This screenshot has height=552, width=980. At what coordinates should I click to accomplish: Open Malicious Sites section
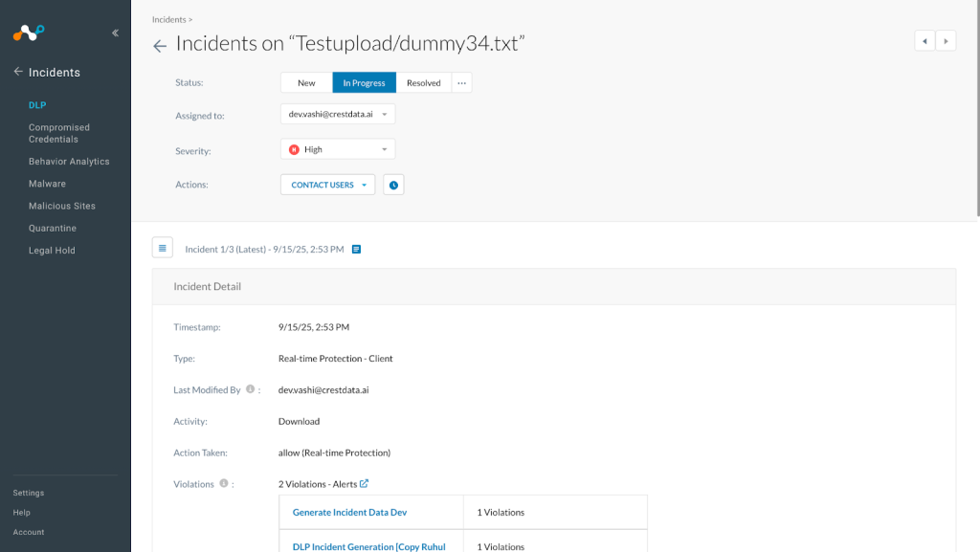pos(62,206)
